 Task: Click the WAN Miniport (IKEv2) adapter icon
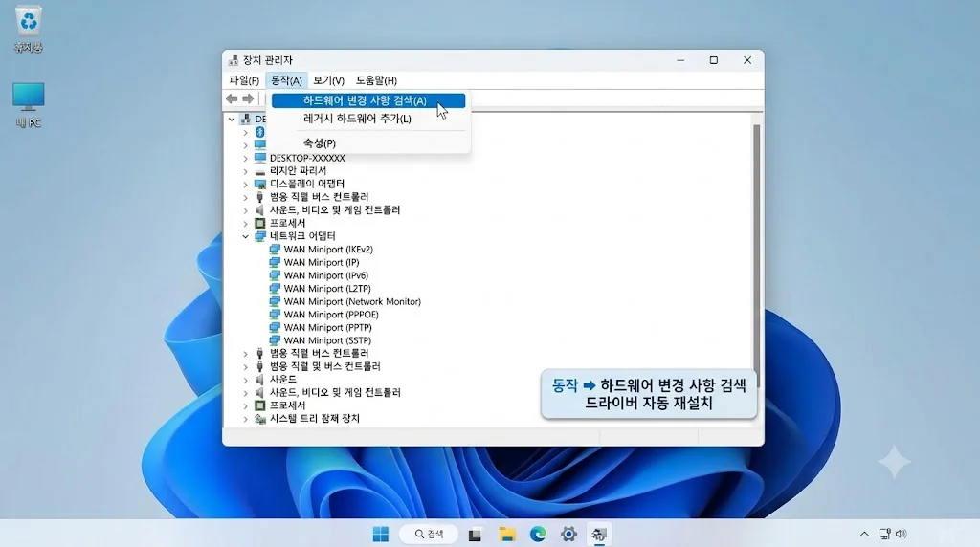coord(275,250)
